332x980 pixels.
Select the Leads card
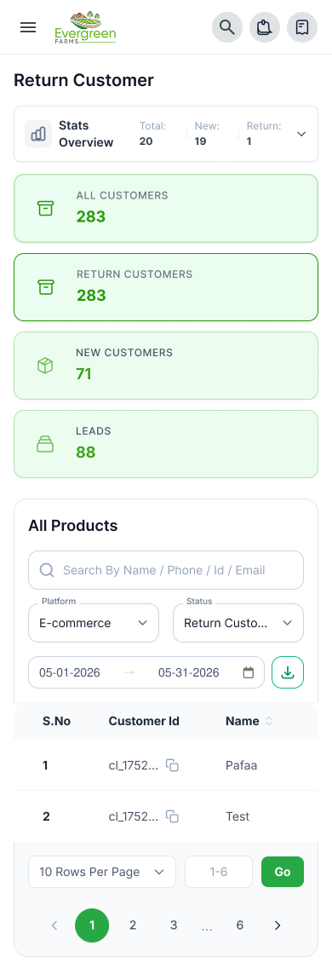click(166, 444)
